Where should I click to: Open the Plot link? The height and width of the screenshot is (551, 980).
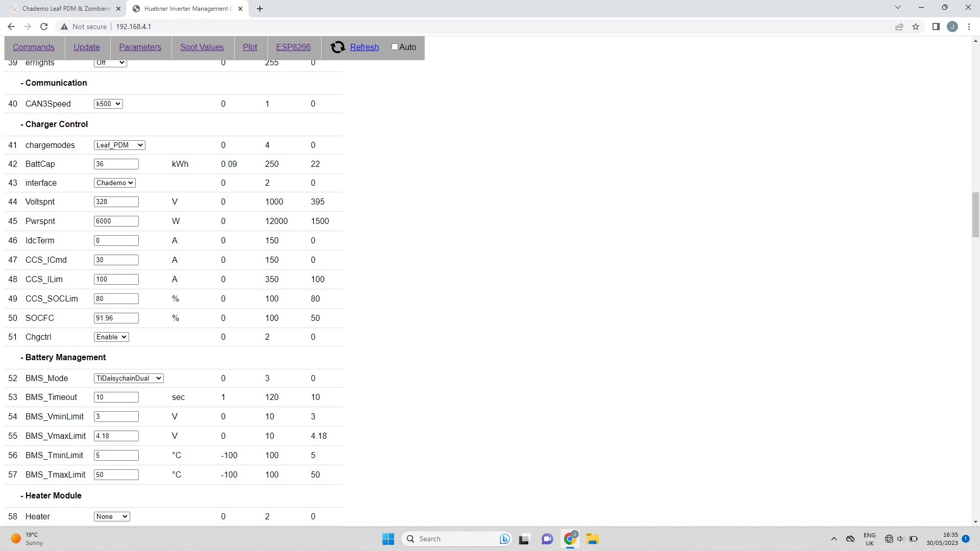point(250,47)
